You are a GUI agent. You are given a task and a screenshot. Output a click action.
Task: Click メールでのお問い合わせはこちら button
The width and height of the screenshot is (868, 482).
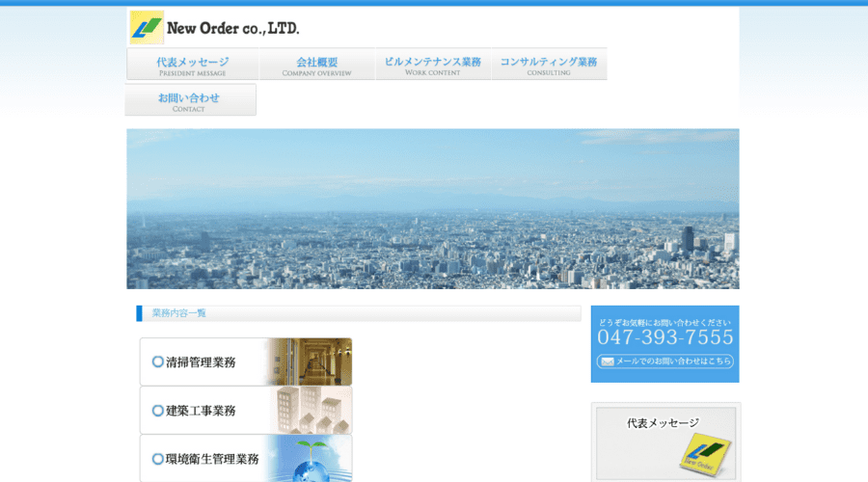coord(665,361)
